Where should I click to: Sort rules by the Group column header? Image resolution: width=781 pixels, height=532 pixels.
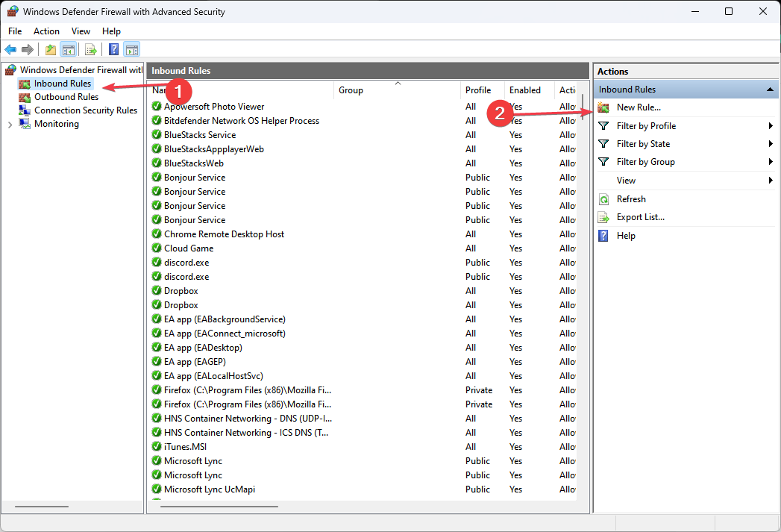(x=397, y=90)
